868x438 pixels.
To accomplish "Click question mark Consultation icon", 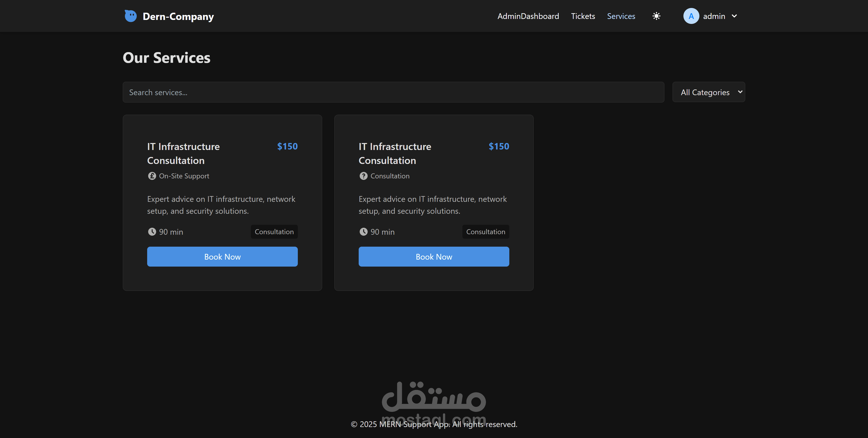I will [x=363, y=176].
